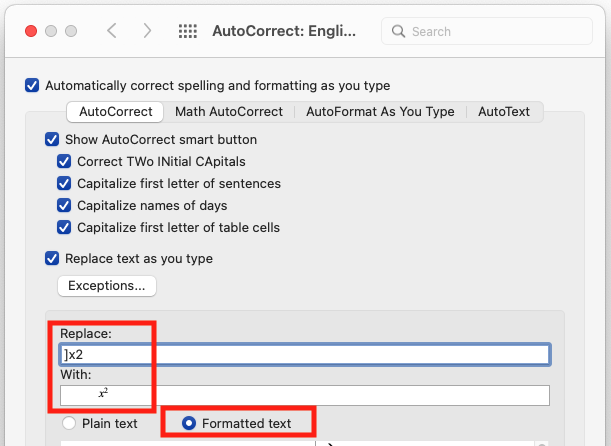Open the Math AutoCorrect tab
611x446 pixels.
229,112
